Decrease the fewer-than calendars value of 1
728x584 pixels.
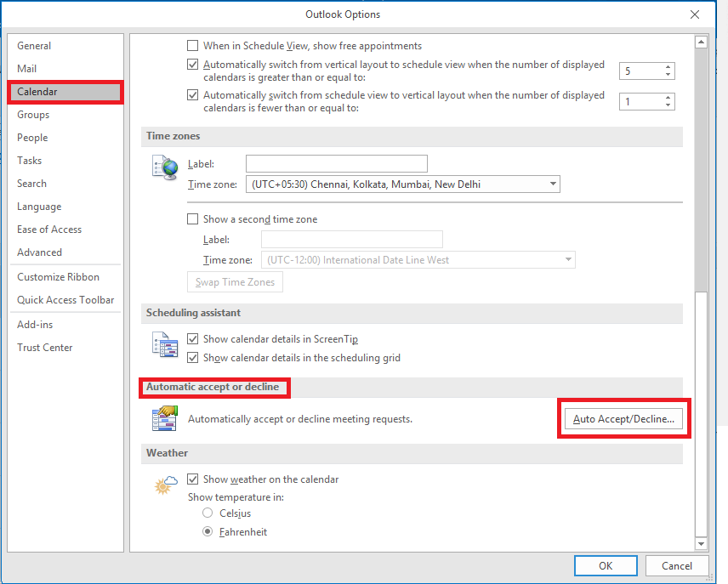click(668, 105)
